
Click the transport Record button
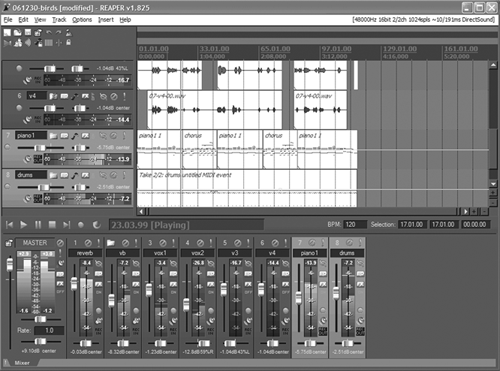tap(81, 225)
